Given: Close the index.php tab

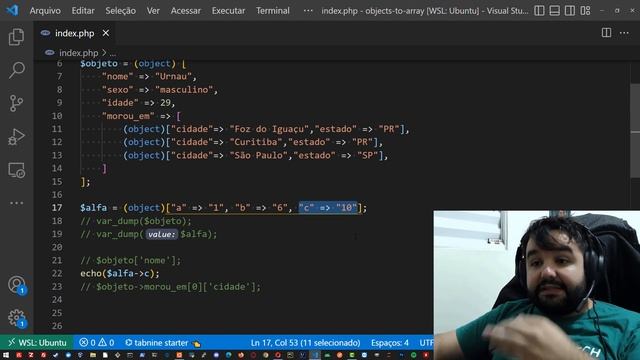Looking at the screenshot, I should [106, 33].
